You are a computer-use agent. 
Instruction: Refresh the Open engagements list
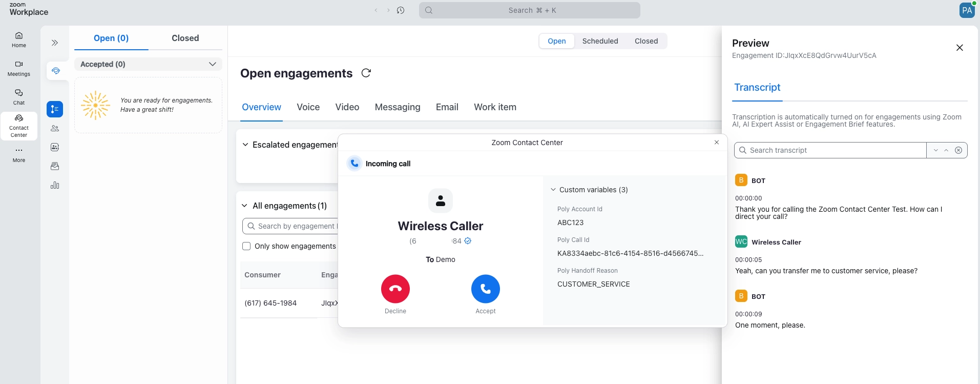(x=366, y=73)
